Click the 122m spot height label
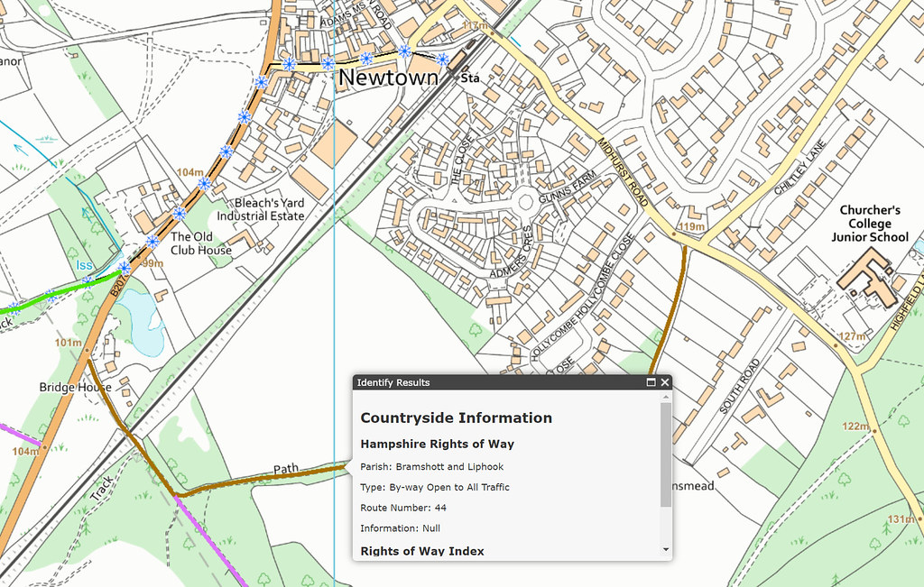This screenshot has width=924, height=587. pyautogui.click(x=855, y=426)
